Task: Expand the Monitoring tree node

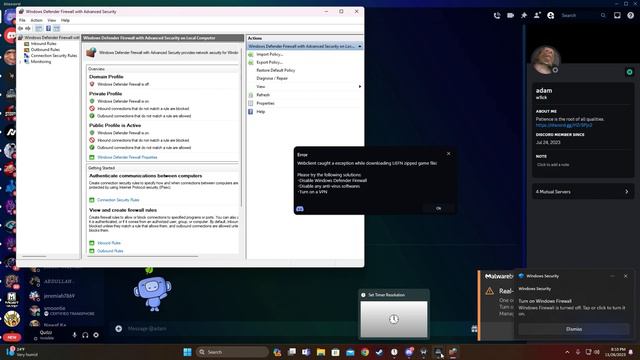Action: coord(20,62)
